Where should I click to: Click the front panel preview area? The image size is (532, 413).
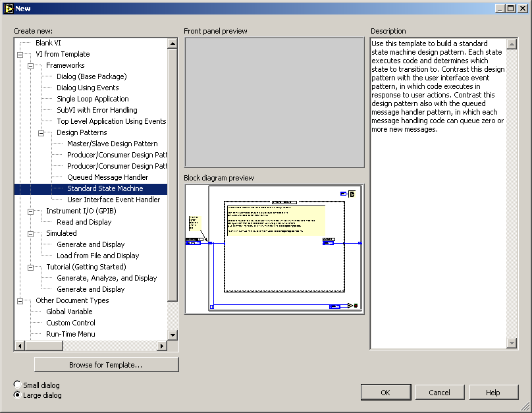pyautogui.click(x=275, y=103)
